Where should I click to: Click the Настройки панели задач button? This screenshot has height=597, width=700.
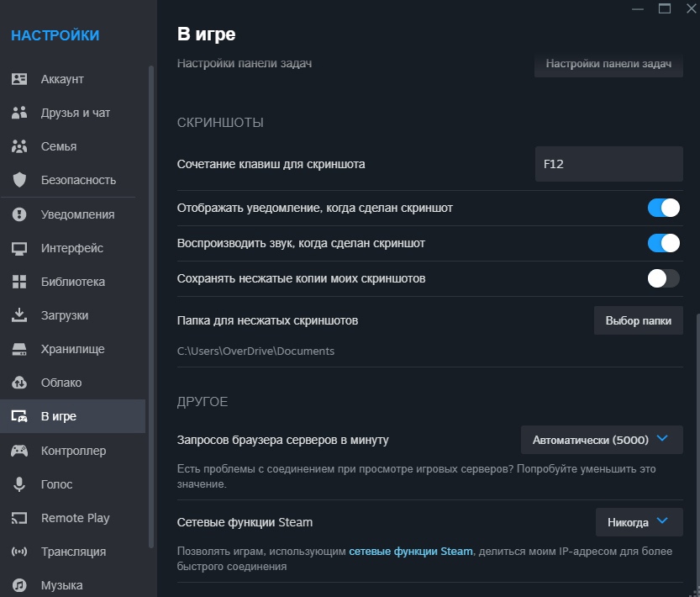pyautogui.click(x=608, y=64)
